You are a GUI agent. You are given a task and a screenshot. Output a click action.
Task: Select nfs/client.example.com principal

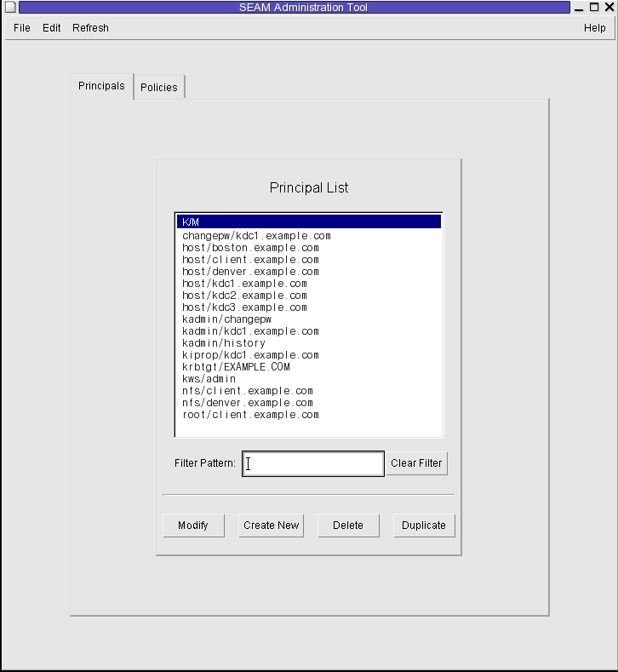pos(309,391)
